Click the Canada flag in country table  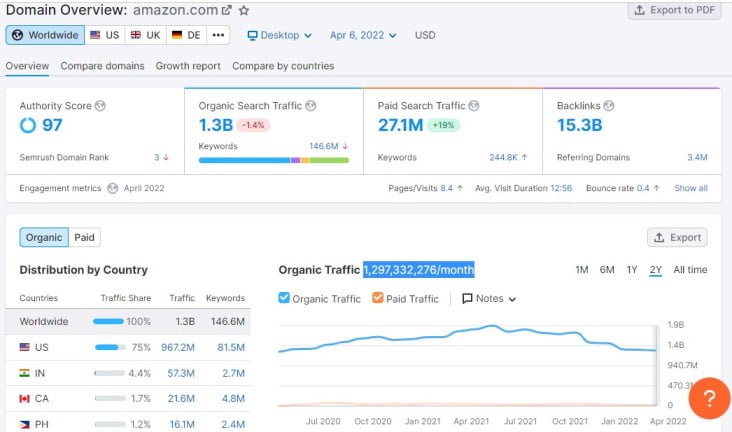24,398
